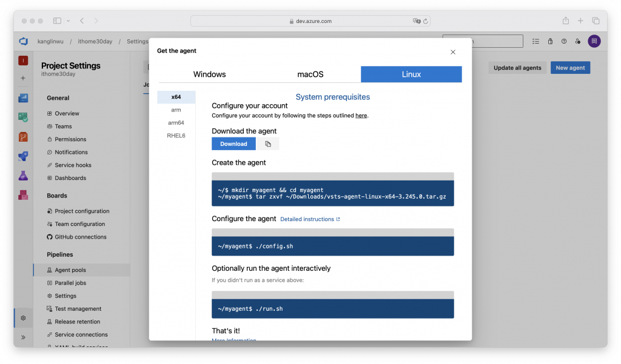Open the marketplace bag icon in header
This screenshot has width=621, height=364.
coord(550,41)
